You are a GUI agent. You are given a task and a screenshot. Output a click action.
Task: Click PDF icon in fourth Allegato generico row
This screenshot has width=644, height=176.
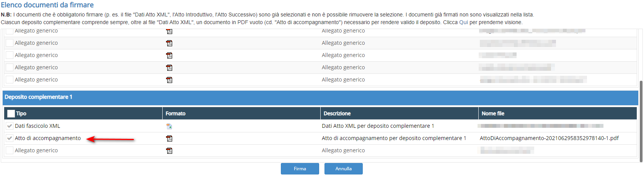[169, 68]
